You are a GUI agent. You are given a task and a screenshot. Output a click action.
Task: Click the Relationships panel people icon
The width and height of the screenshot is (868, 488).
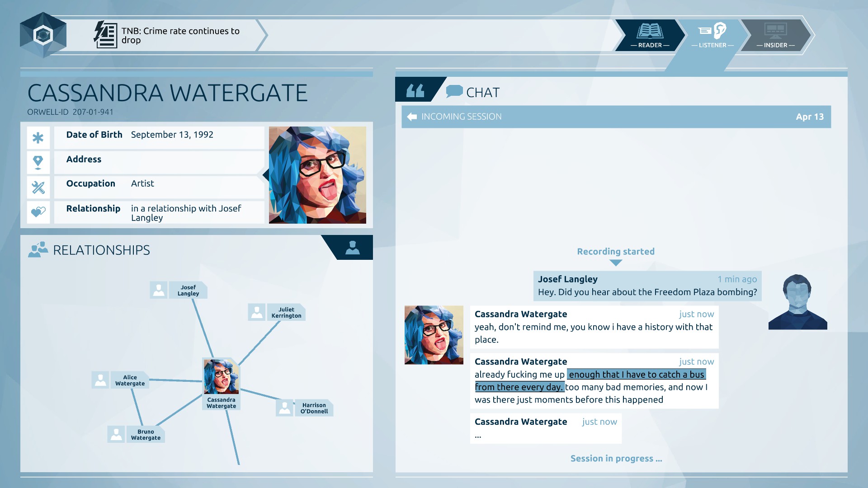pyautogui.click(x=38, y=250)
